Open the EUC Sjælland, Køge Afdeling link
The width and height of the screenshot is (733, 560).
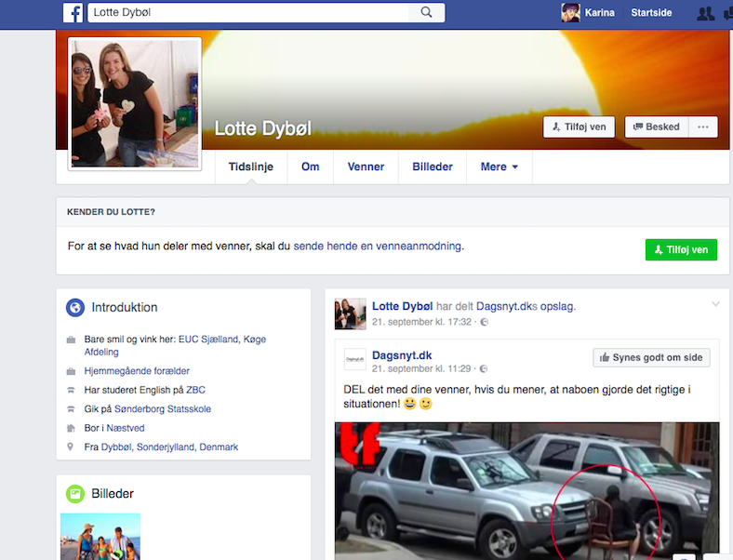[175, 345]
